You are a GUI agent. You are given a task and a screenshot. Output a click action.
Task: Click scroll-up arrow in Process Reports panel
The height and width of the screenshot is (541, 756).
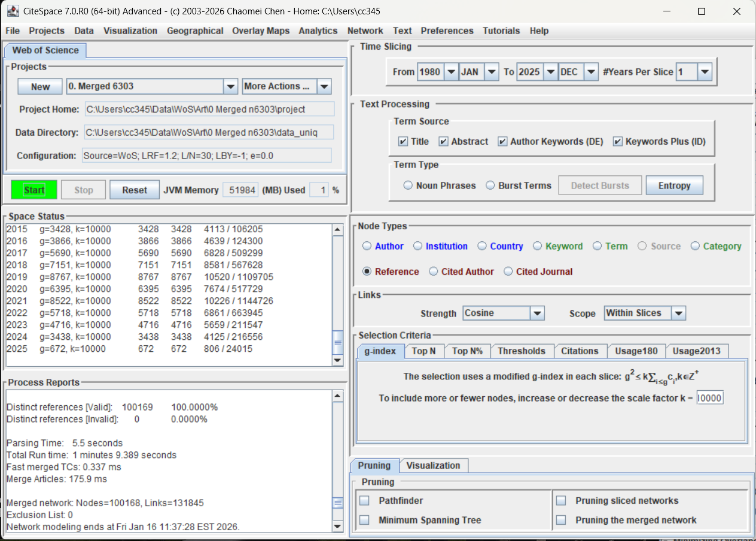pyautogui.click(x=337, y=396)
